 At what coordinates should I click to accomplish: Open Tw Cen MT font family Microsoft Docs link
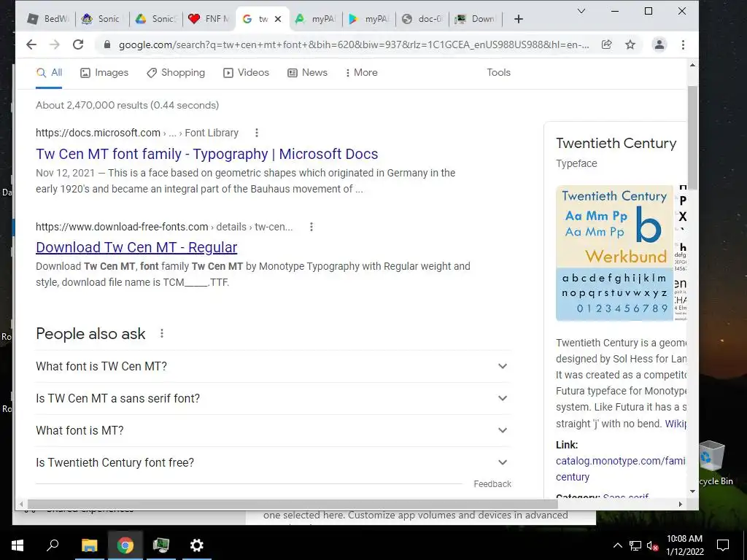click(x=206, y=155)
